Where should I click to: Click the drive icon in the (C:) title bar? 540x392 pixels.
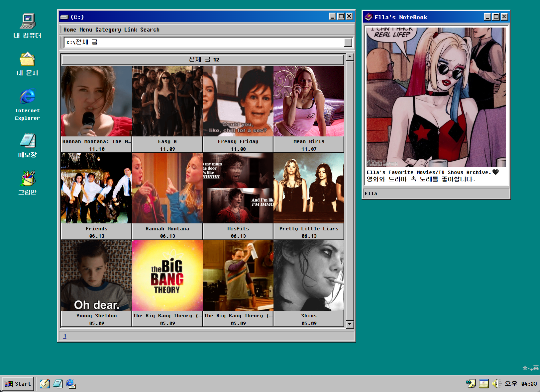point(64,17)
